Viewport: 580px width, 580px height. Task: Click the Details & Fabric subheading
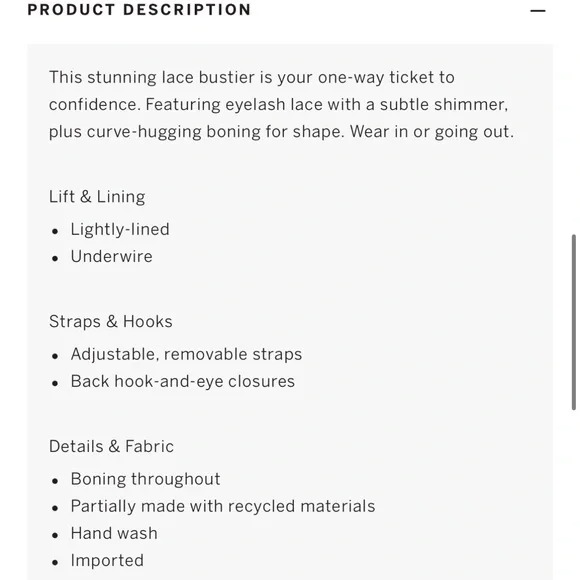pyautogui.click(x=111, y=446)
